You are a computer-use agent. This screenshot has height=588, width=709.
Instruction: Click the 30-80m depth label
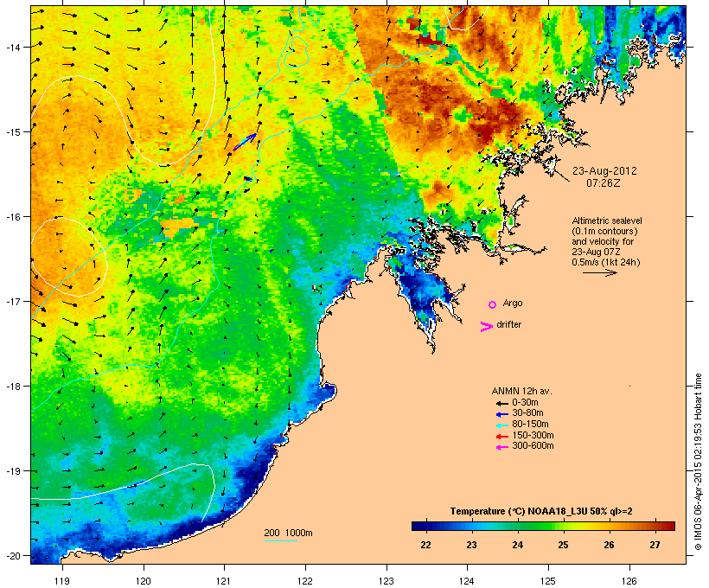tap(527, 413)
